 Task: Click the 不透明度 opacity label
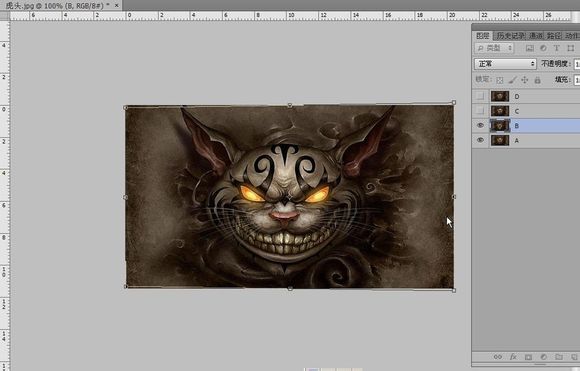tap(556, 64)
